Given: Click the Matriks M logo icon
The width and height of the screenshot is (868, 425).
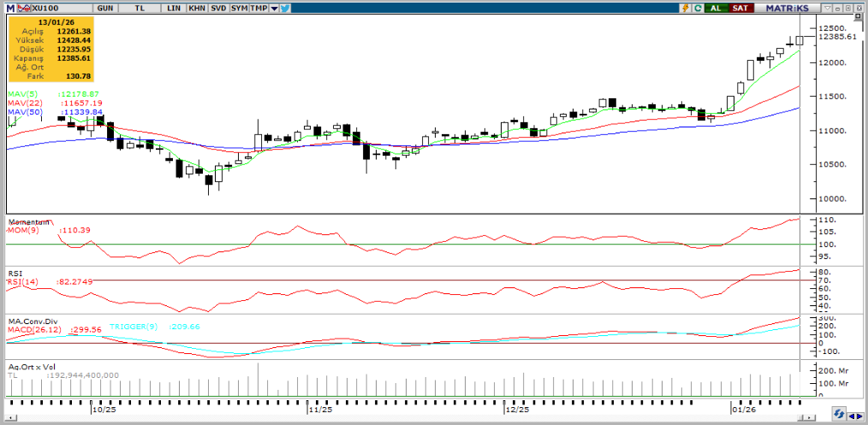Looking at the screenshot, I should (8, 7).
